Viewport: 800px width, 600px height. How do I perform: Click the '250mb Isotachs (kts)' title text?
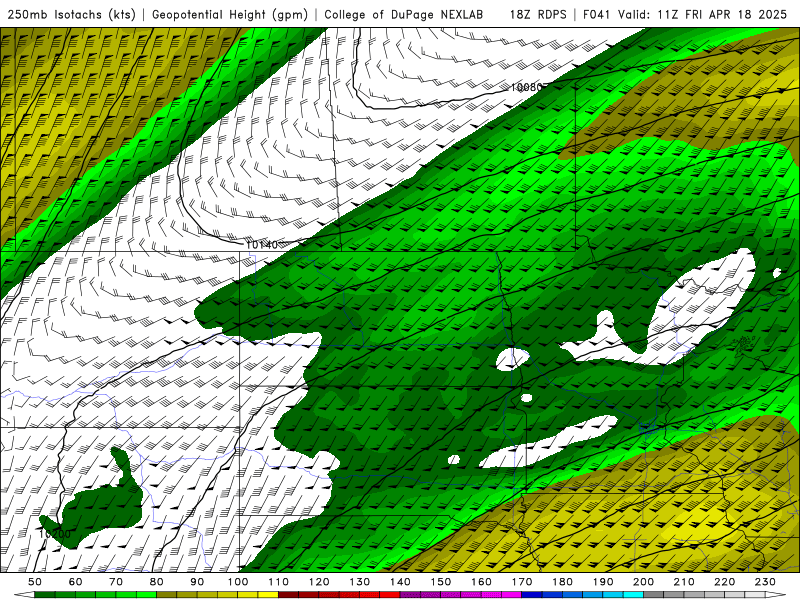click(x=71, y=14)
